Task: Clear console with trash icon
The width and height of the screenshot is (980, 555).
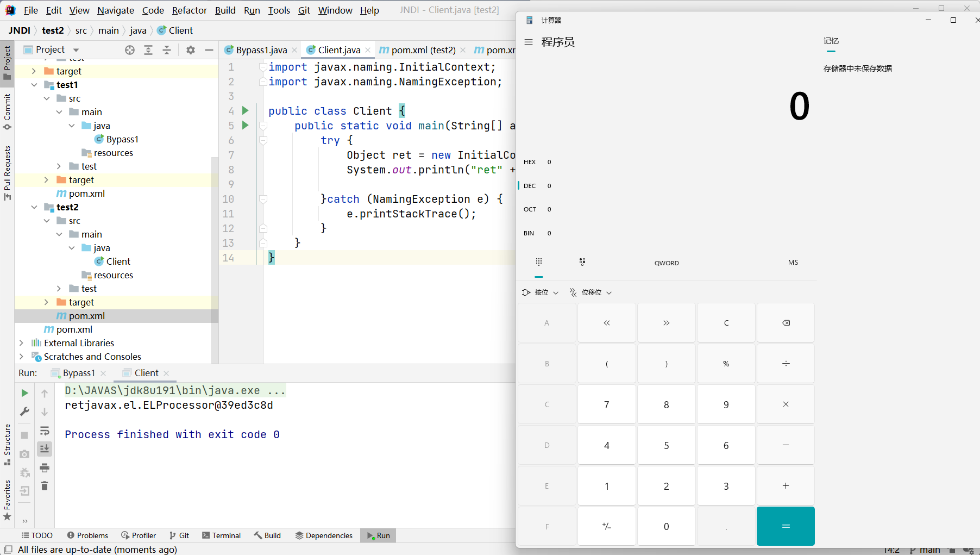Action: tap(45, 485)
